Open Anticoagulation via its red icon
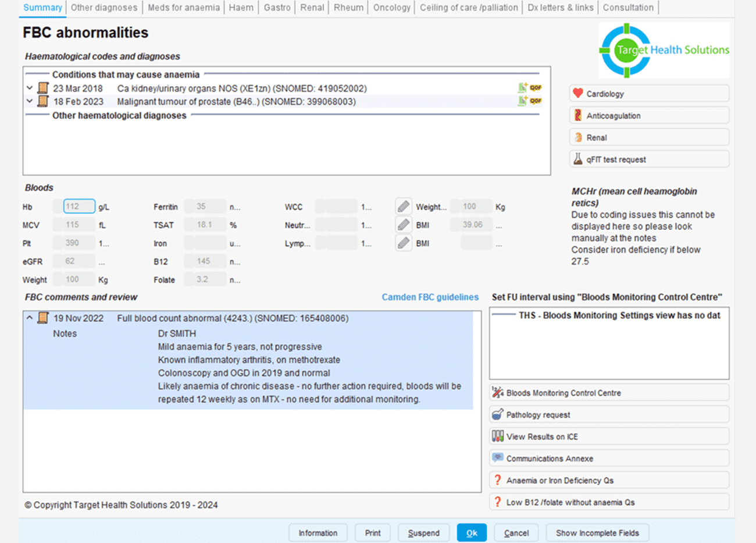 [x=577, y=115]
